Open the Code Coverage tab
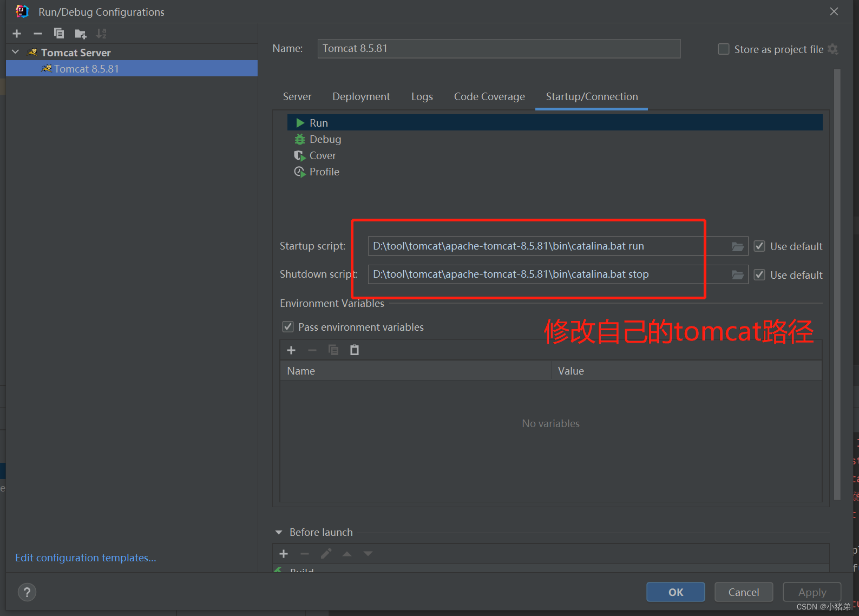The width and height of the screenshot is (859, 616). click(489, 96)
